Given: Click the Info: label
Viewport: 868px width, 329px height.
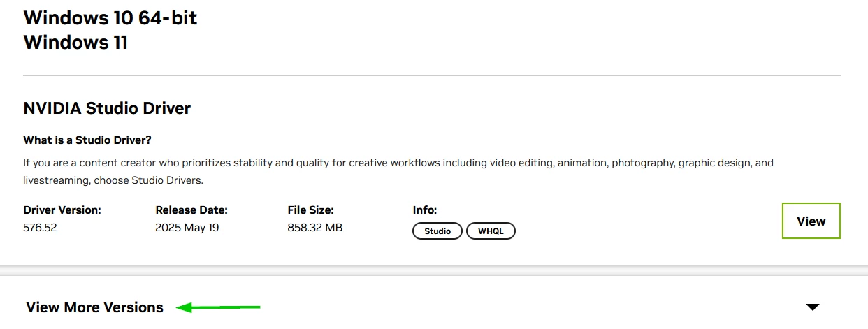Looking at the screenshot, I should [425, 210].
